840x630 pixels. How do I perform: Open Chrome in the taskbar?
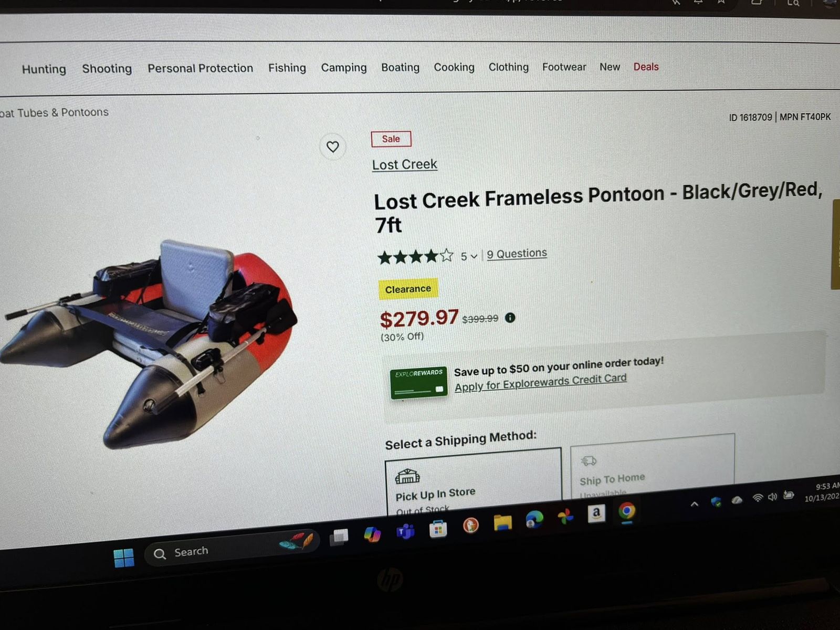point(626,511)
